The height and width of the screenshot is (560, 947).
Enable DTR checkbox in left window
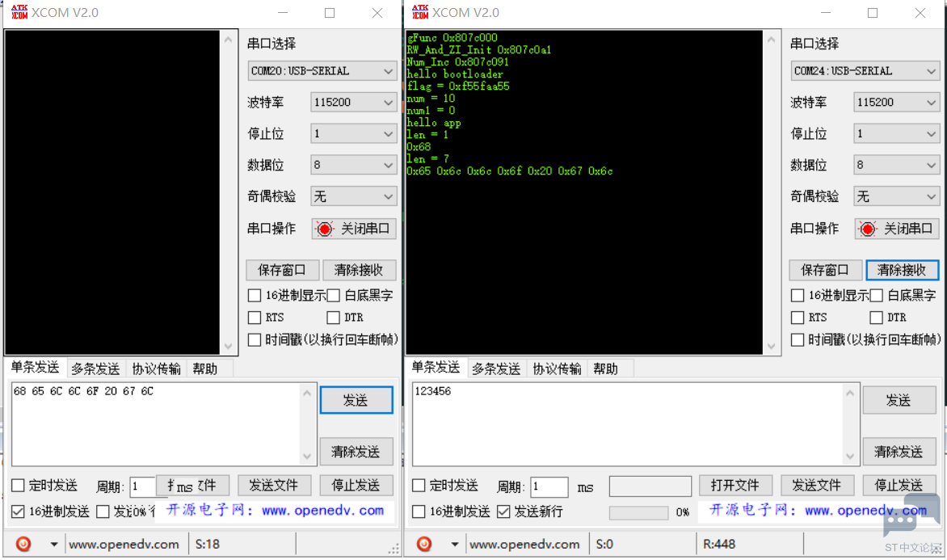click(x=333, y=317)
